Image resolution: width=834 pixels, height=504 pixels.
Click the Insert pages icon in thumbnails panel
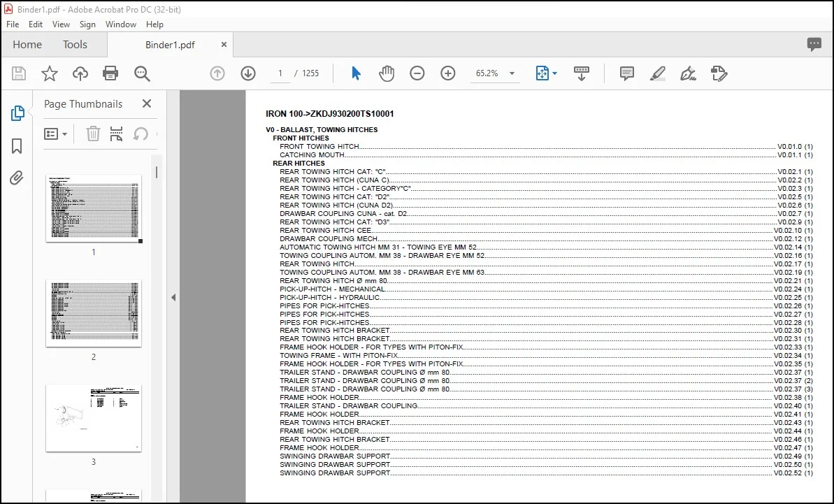tap(116, 134)
